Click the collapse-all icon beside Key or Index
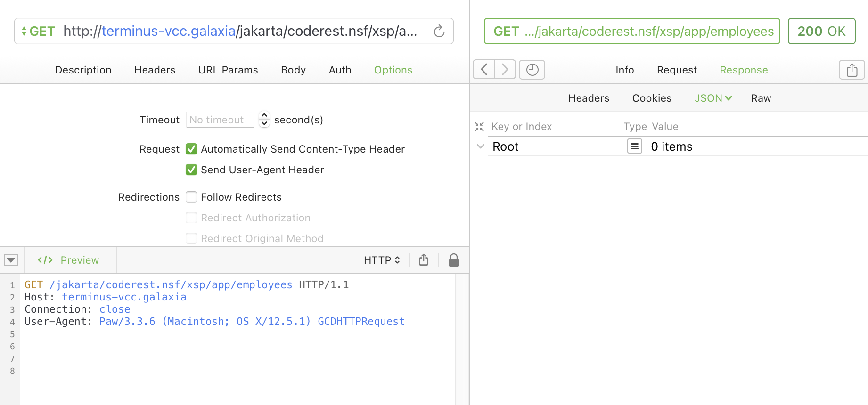868x405 pixels. [x=479, y=127]
